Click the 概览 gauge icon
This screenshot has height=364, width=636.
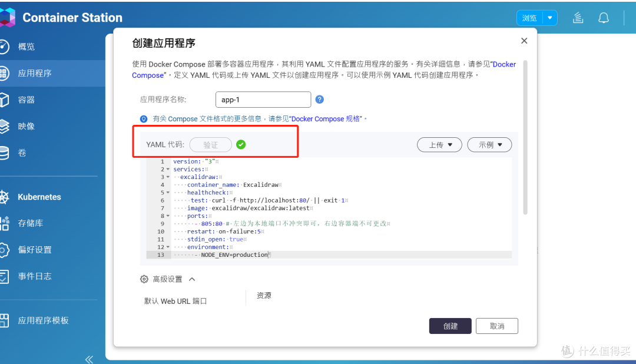[x=4, y=47]
